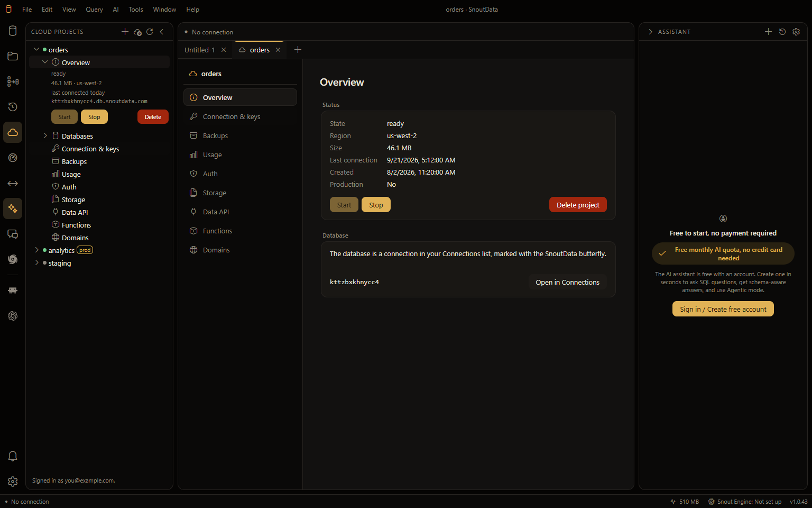Viewport: 812px width, 508px height.
Task: Open the notifications bell
Action: pos(13,456)
